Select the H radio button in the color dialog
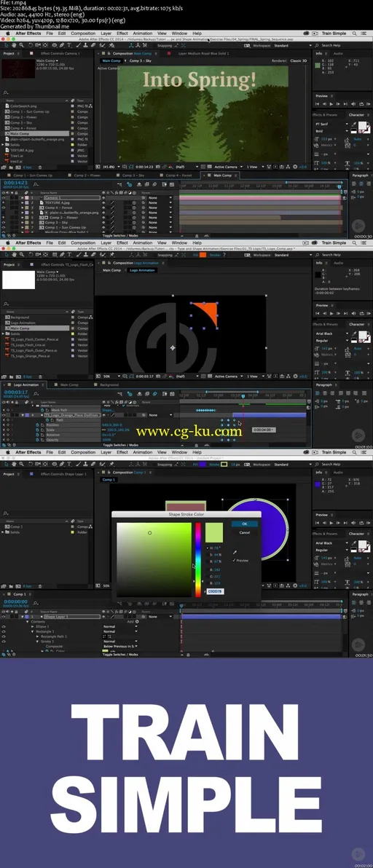Image resolution: width=373 pixels, height=868 pixels. [x=208, y=548]
